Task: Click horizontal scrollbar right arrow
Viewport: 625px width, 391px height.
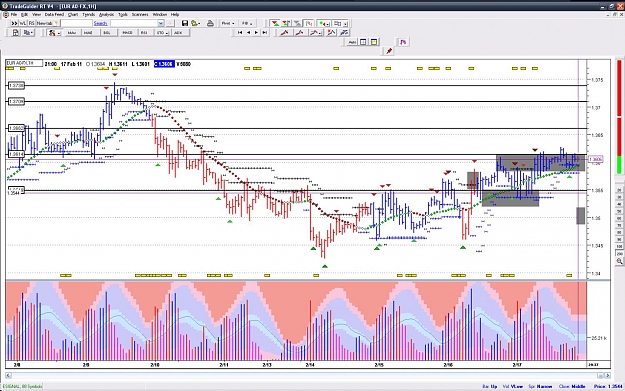Action: [607, 375]
